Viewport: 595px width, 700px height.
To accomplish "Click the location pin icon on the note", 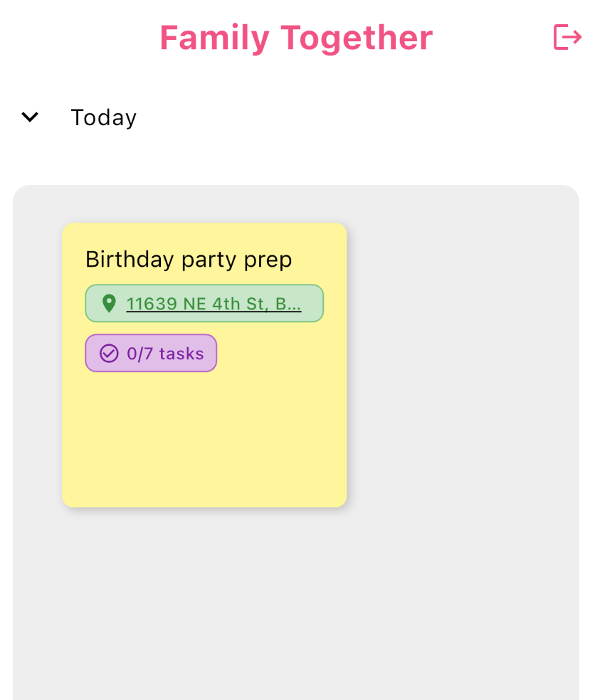I will (x=109, y=304).
